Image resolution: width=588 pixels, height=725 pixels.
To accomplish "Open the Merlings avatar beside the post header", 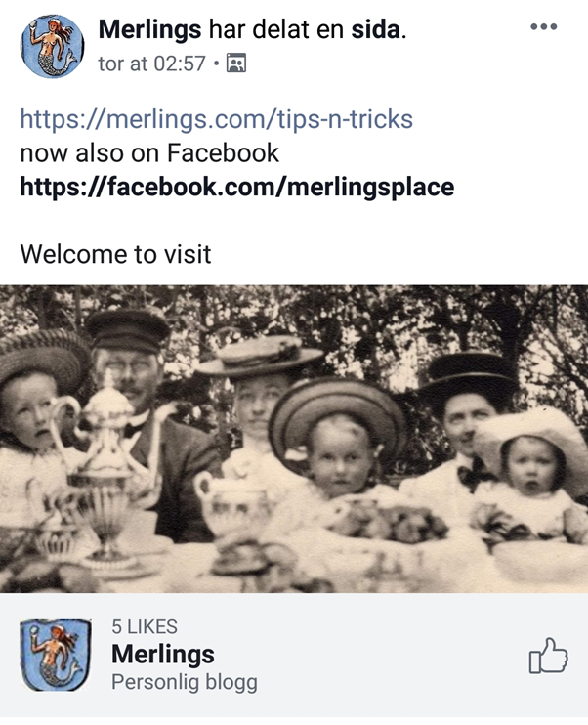I will (52, 46).
